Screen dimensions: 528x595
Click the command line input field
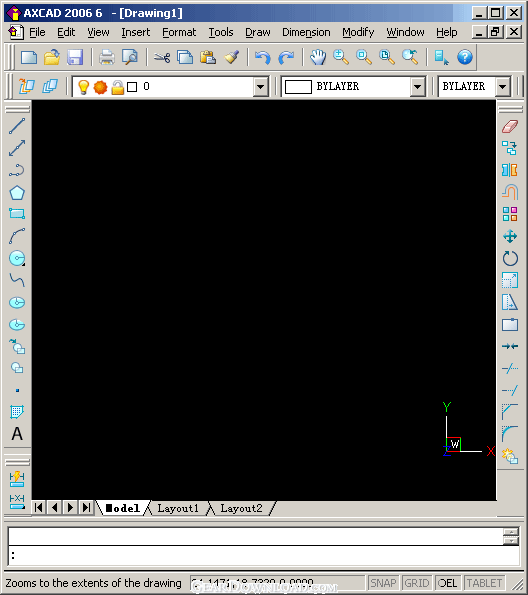(x=264, y=556)
